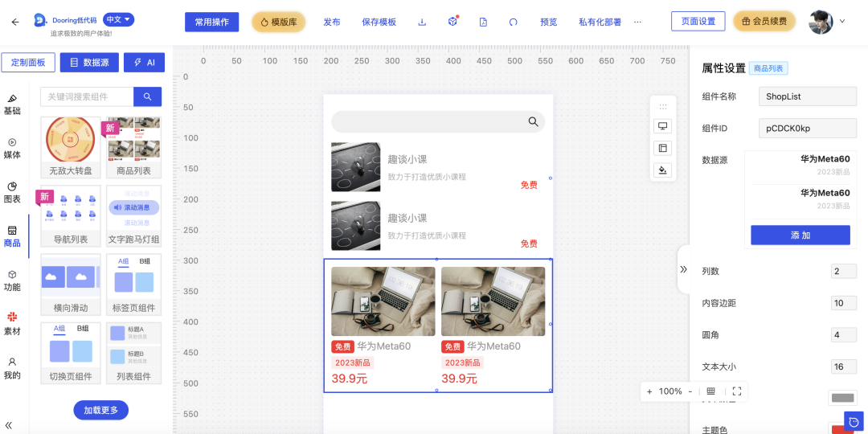Click the fullscreen icon in zoom bar
Screen dimensions: 868x434
[x=737, y=391]
